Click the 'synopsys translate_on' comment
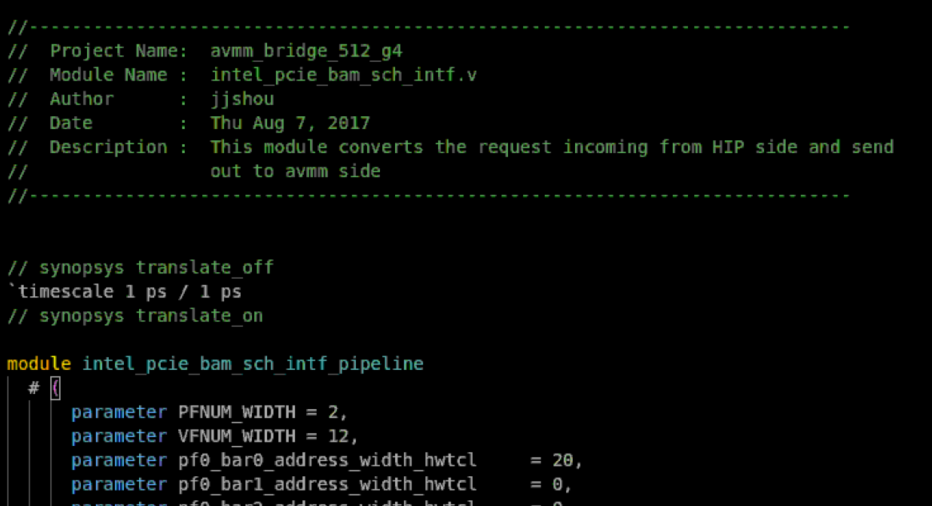 point(150,316)
